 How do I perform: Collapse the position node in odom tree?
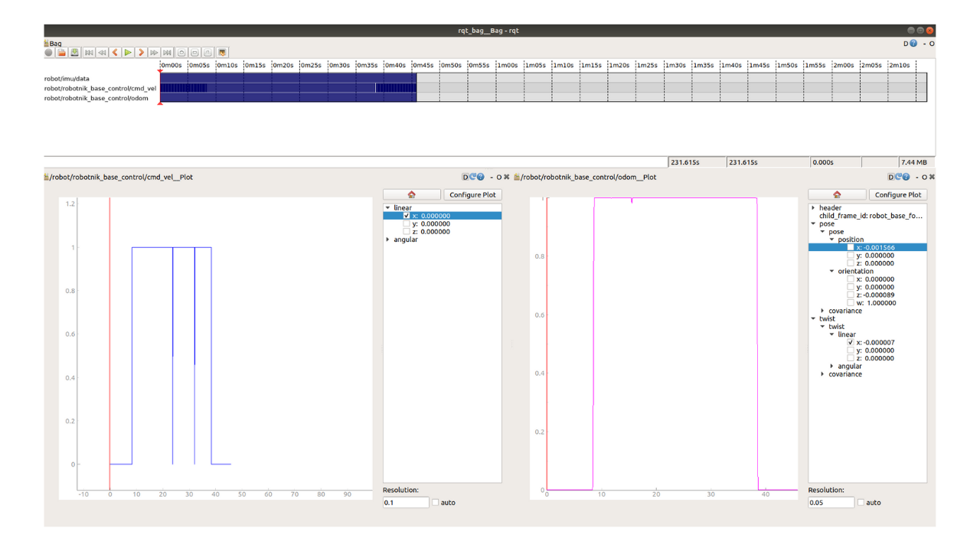pos(832,240)
